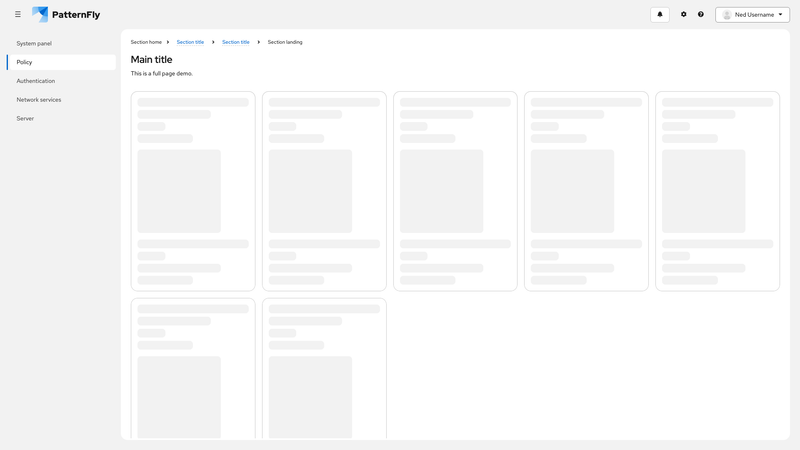Click the second Section title breadcrumb link
The width and height of the screenshot is (800, 450).
coord(236,42)
